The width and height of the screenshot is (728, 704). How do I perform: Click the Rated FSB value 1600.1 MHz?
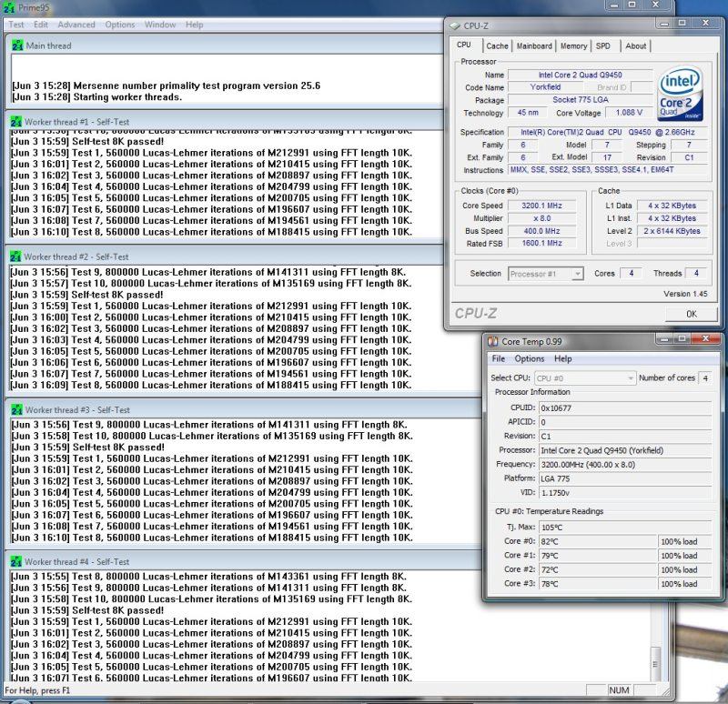tap(541, 243)
